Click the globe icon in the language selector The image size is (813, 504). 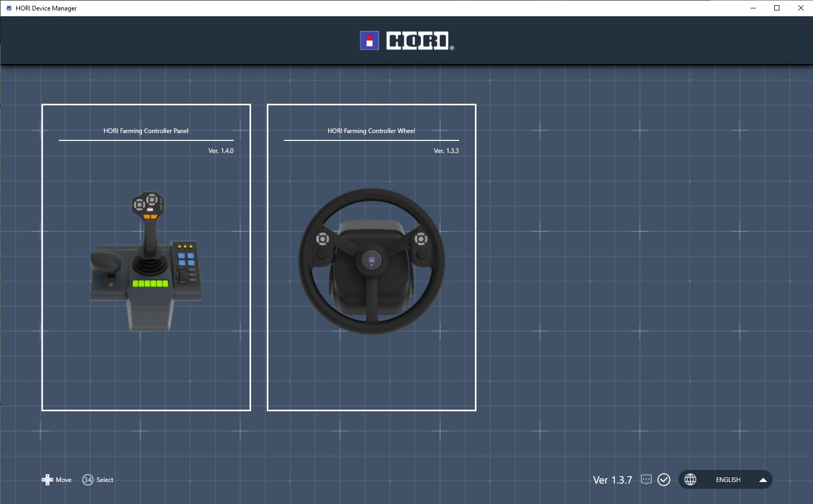point(690,479)
